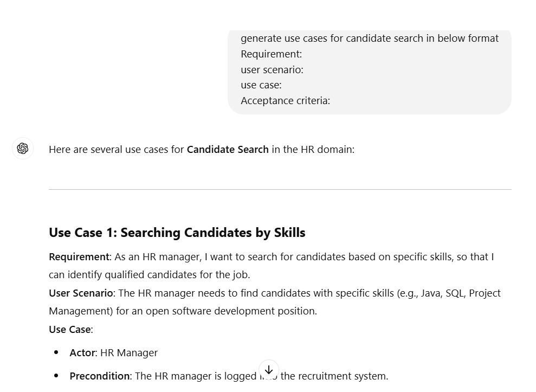Click the 'Use Case 1' heading
The width and height of the screenshot is (536, 392).
coord(177,233)
